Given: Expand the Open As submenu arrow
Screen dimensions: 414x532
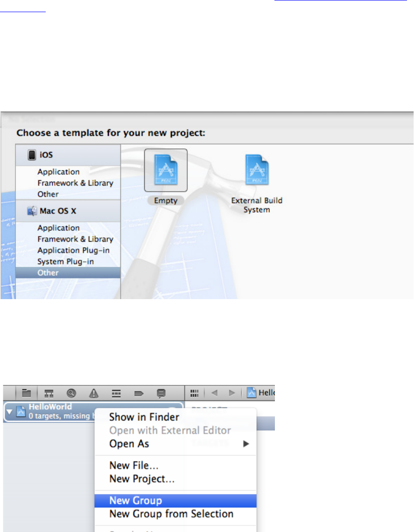Looking at the screenshot, I should (x=246, y=444).
